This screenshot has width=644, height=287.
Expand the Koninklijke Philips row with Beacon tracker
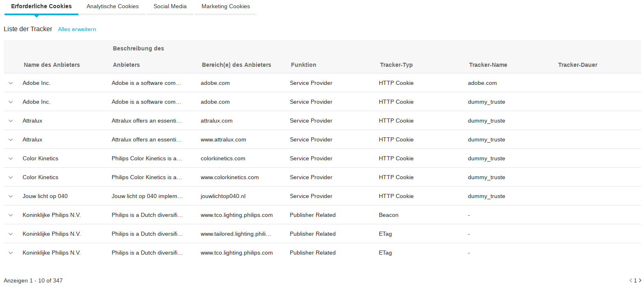pyautogui.click(x=11, y=215)
